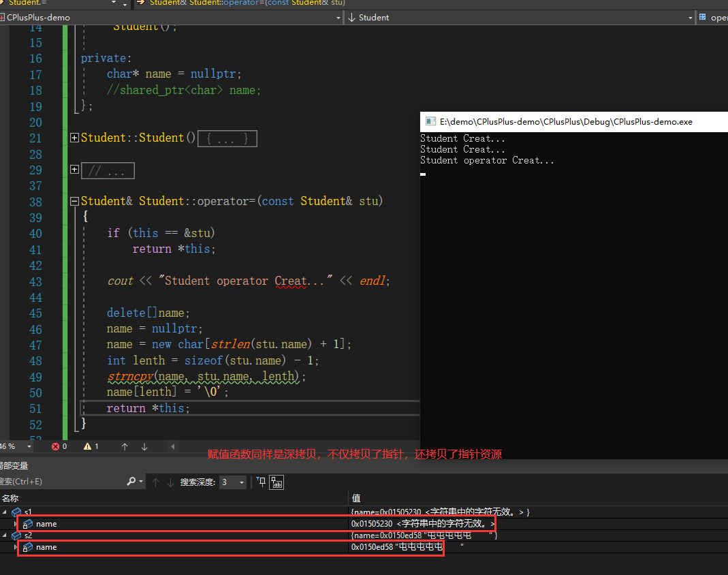728x575 pixels.
Task: Click the locked field icon of s2 name
Action: [28, 547]
